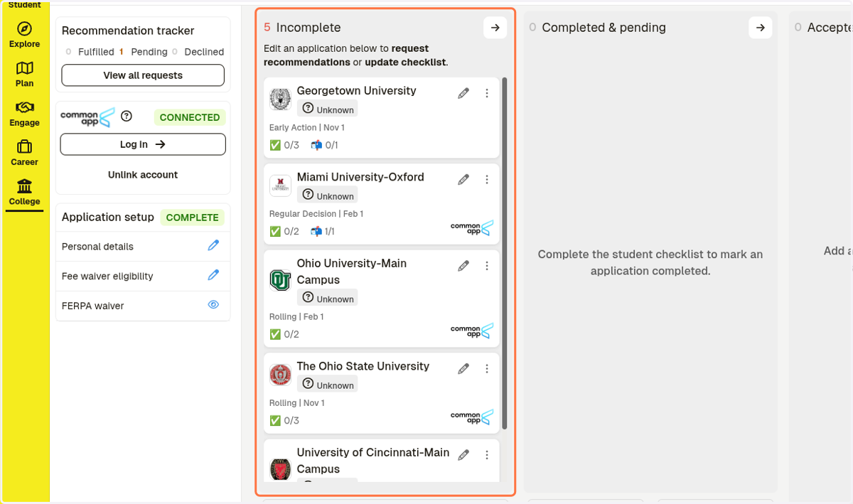Click Regular Decision | Feb 1 deadline text
Image resolution: width=853 pixels, height=504 pixels.
[x=316, y=213]
